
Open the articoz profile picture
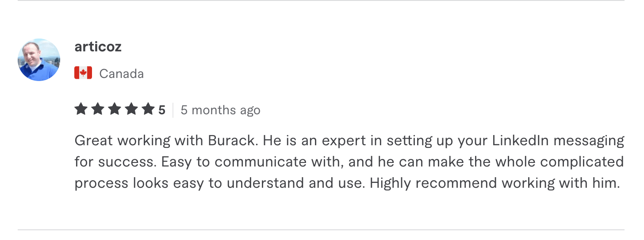click(39, 60)
